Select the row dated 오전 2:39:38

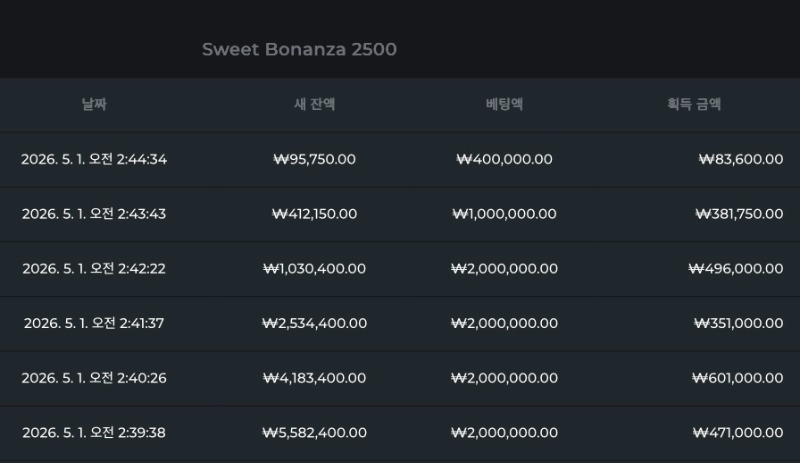pyautogui.click(x=94, y=433)
